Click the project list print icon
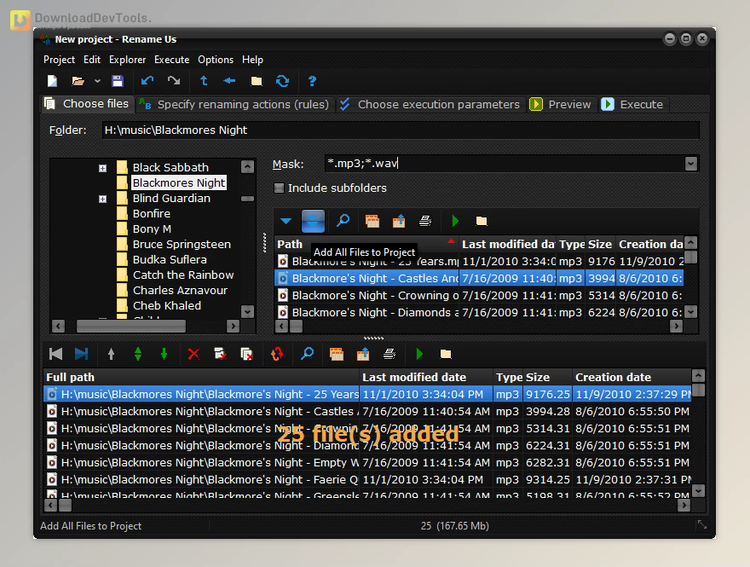This screenshot has height=567, width=750. pyautogui.click(x=389, y=354)
